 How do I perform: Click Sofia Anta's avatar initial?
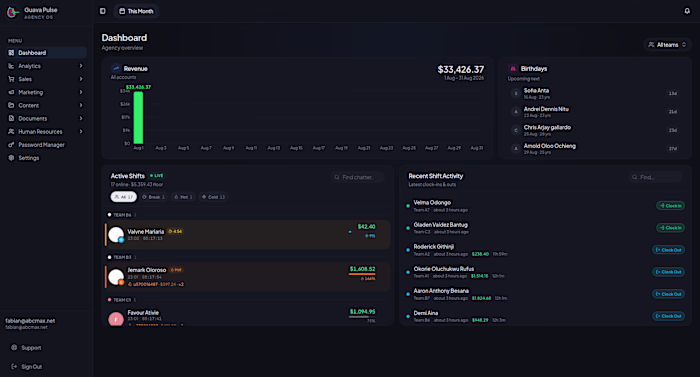tap(516, 93)
